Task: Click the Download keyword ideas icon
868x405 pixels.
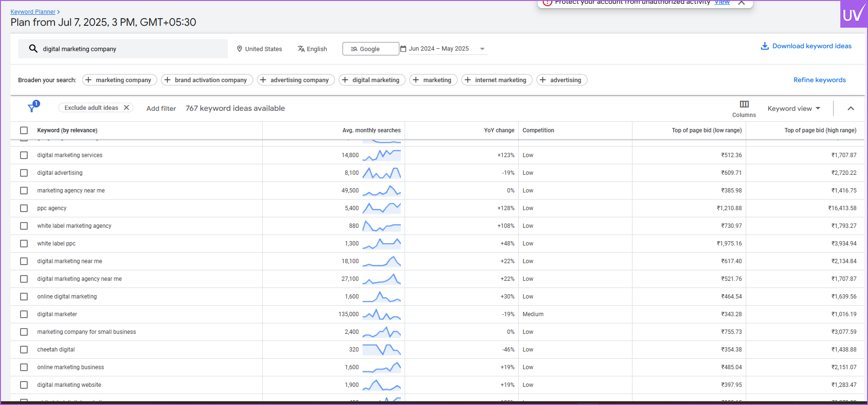Action: (x=764, y=46)
